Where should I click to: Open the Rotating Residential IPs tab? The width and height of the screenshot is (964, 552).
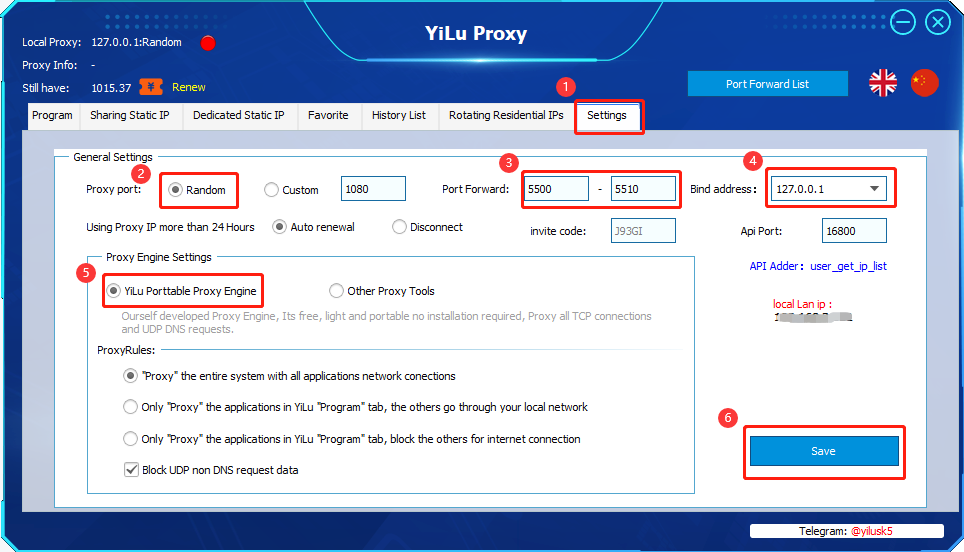[506, 116]
